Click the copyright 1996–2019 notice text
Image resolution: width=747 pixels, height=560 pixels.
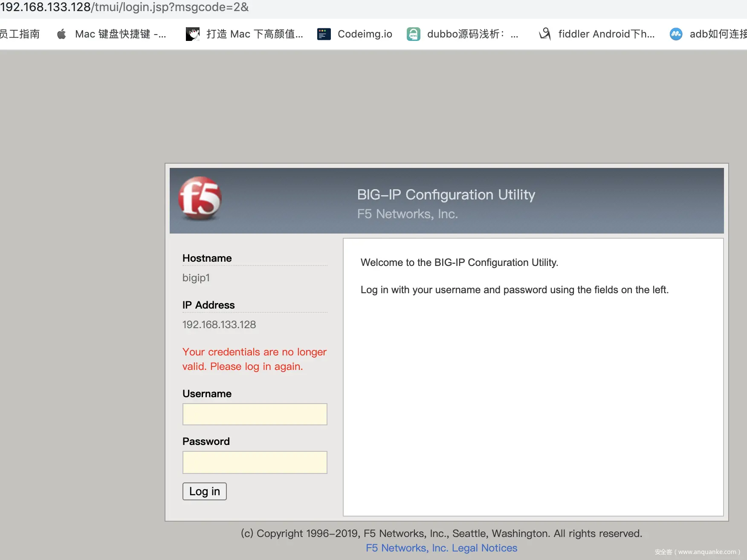tap(441, 534)
